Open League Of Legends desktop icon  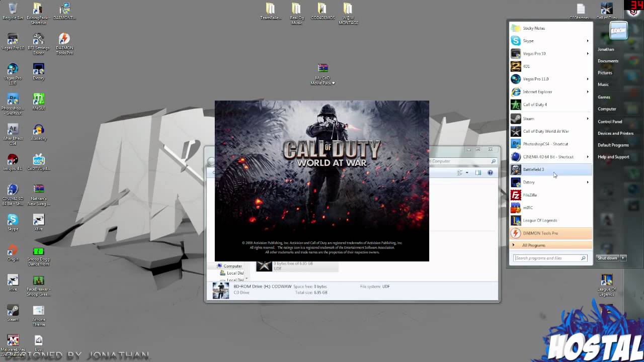(x=607, y=285)
